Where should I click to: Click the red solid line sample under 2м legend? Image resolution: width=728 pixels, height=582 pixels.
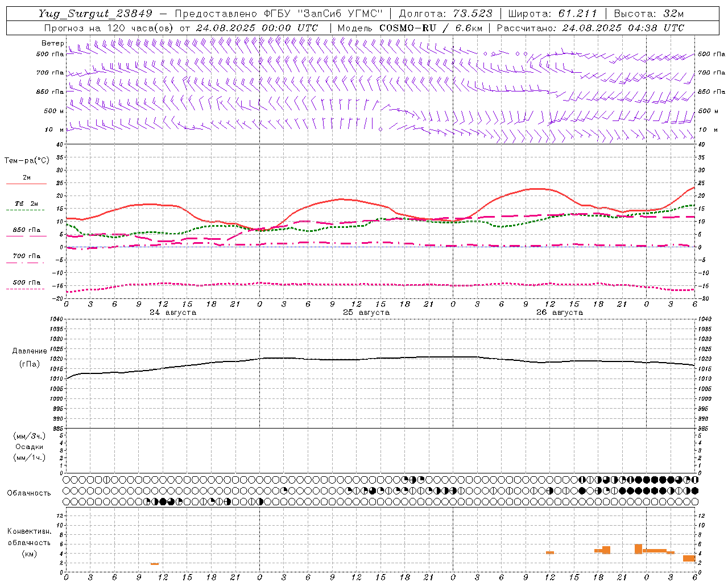tap(26, 184)
